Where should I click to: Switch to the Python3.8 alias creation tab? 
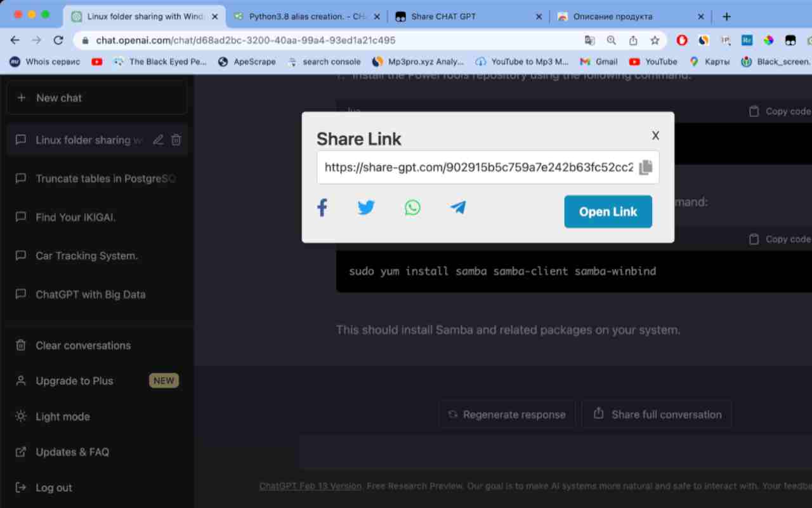point(309,16)
